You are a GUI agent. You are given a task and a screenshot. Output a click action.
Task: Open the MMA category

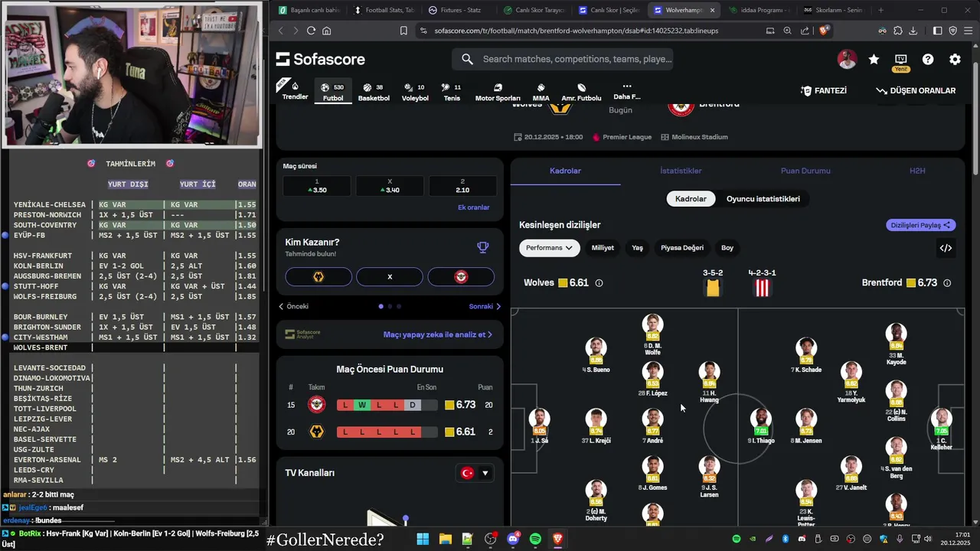[x=541, y=92]
